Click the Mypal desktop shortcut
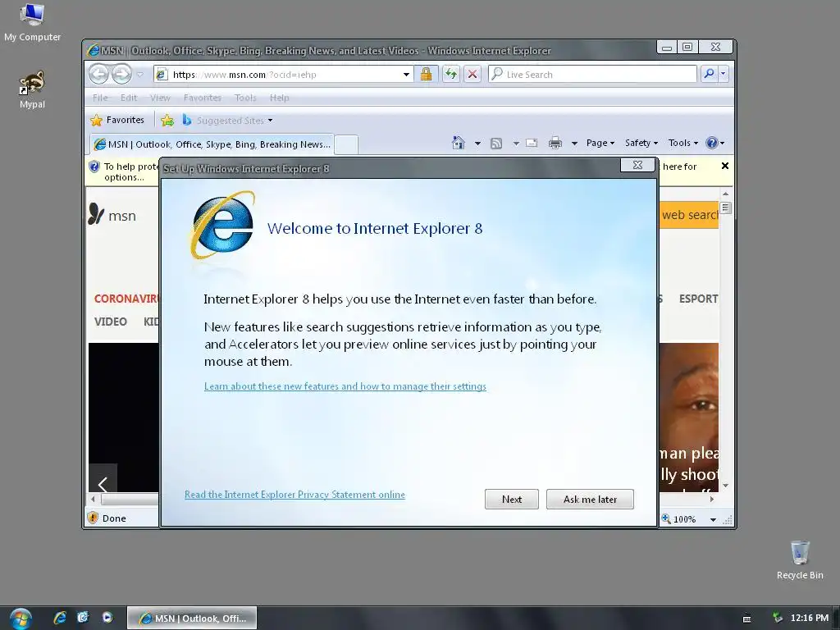The height and width of the screenshot is (630, 840). (32, 89)
